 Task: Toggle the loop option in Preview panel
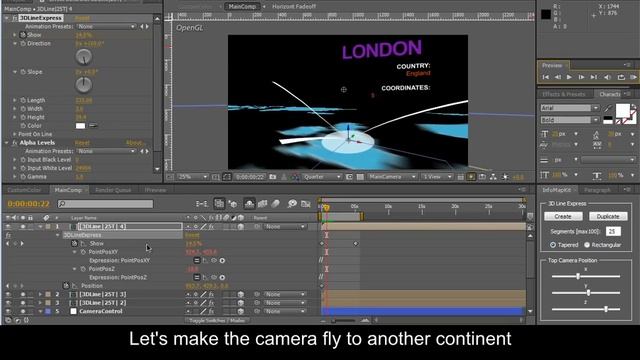point(621,77)
